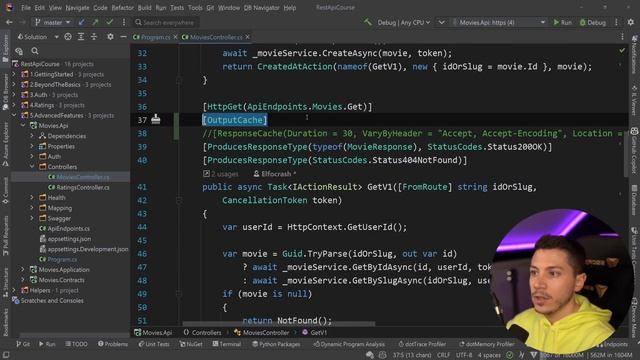Open the Build menu

click(x=144, y=8)
